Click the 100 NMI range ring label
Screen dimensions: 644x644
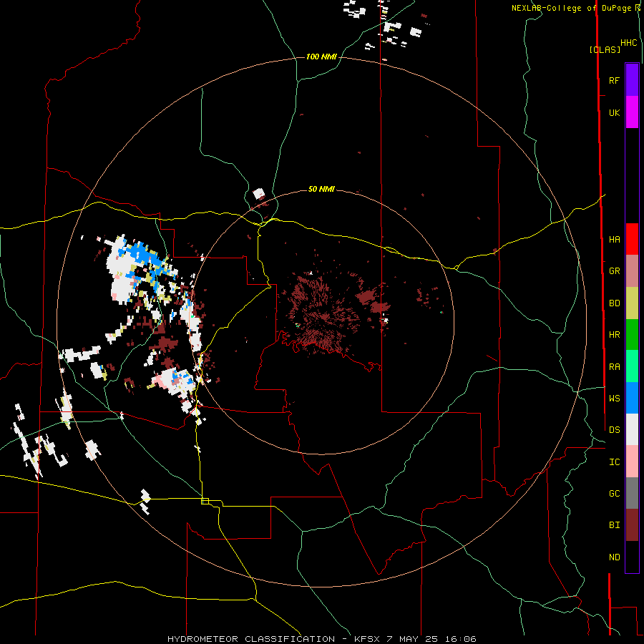click(x=321, y=57)
